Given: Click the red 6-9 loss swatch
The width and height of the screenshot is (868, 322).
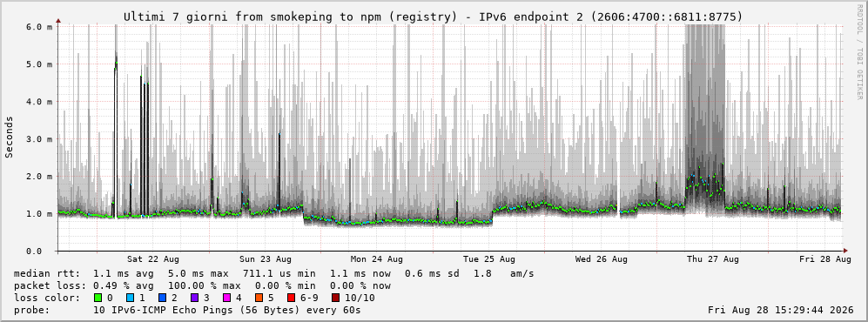Looking at the screenshot, I should (x=290, y=298).
